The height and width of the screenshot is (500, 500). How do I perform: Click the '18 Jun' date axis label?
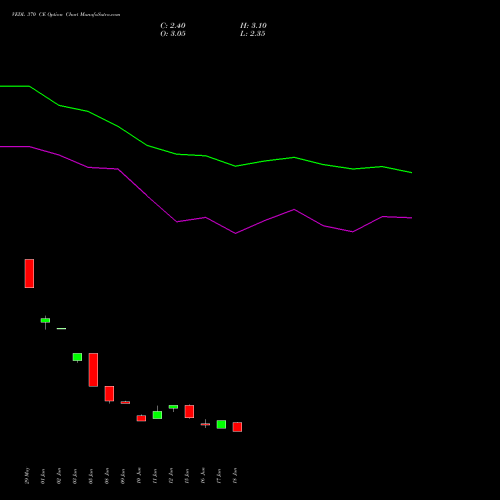coord(235,476)
